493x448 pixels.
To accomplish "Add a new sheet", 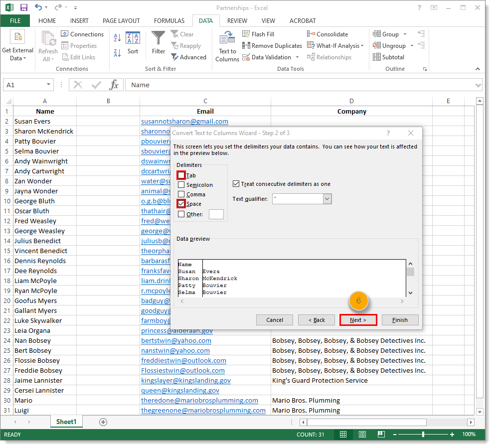I will 103,422.
